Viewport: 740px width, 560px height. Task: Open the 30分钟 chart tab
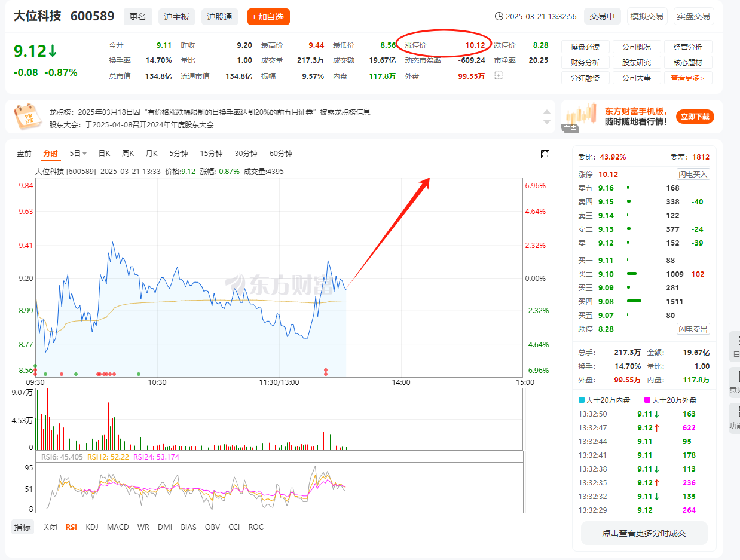coord(246,154)
